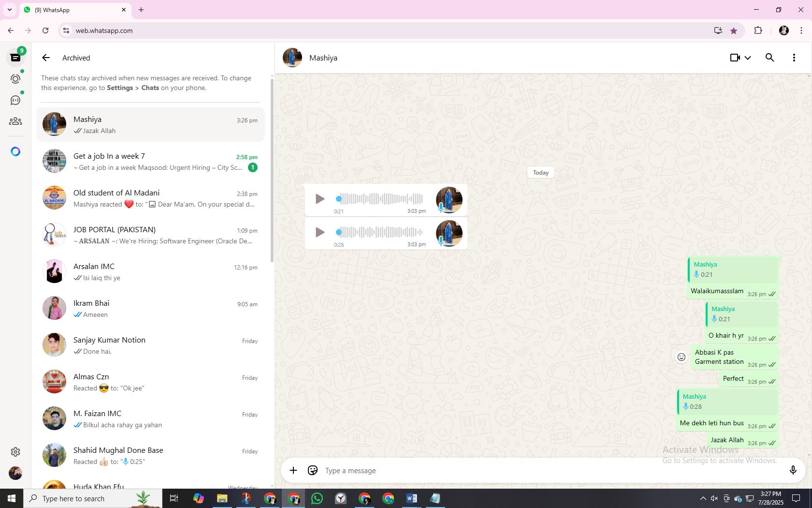Show hidden system tray icons
The width and height of the screenshot is (812, 508).
pyautogui.click(x=703, y=498)
